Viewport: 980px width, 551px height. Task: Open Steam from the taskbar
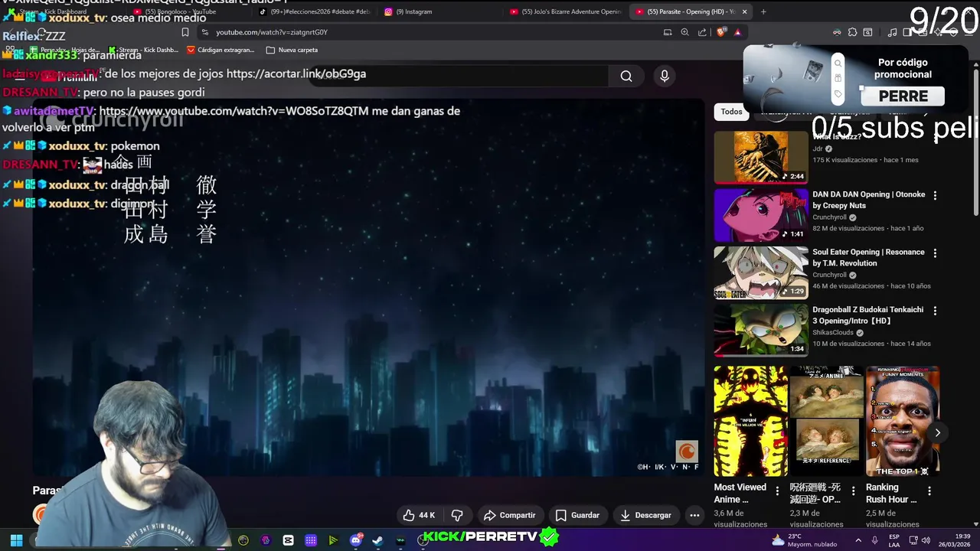coord(377,540)
